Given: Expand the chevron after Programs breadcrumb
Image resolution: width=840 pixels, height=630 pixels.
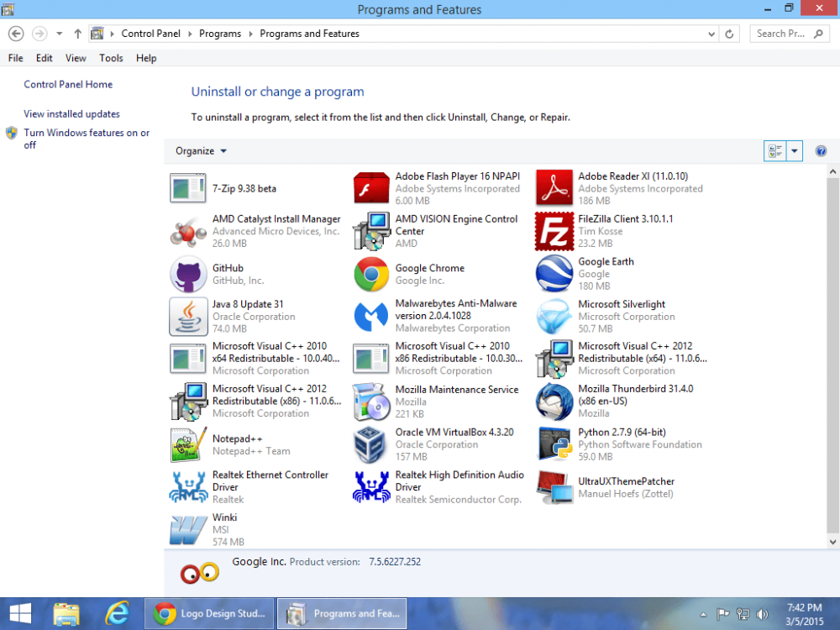Looking at the screenshot, I should point(250,34).
